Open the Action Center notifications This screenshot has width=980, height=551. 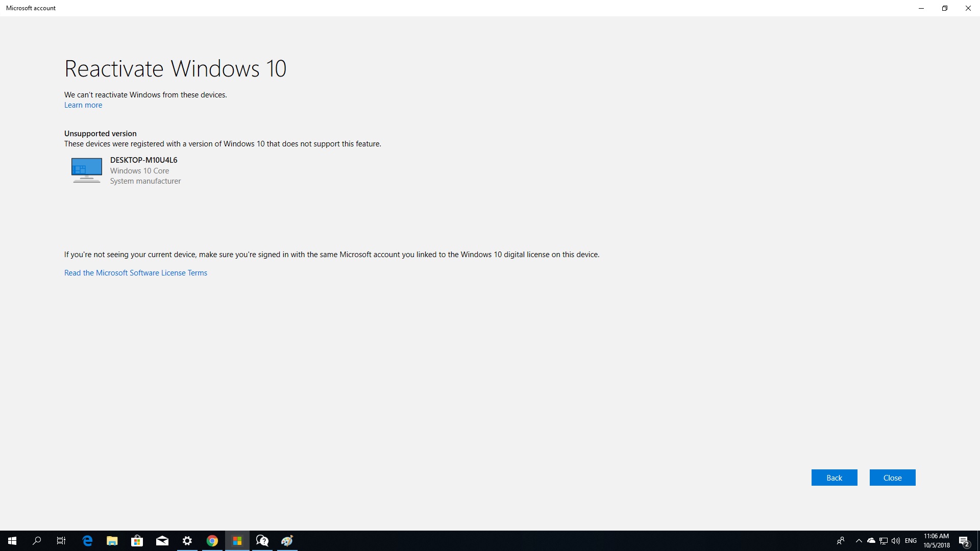964,541
